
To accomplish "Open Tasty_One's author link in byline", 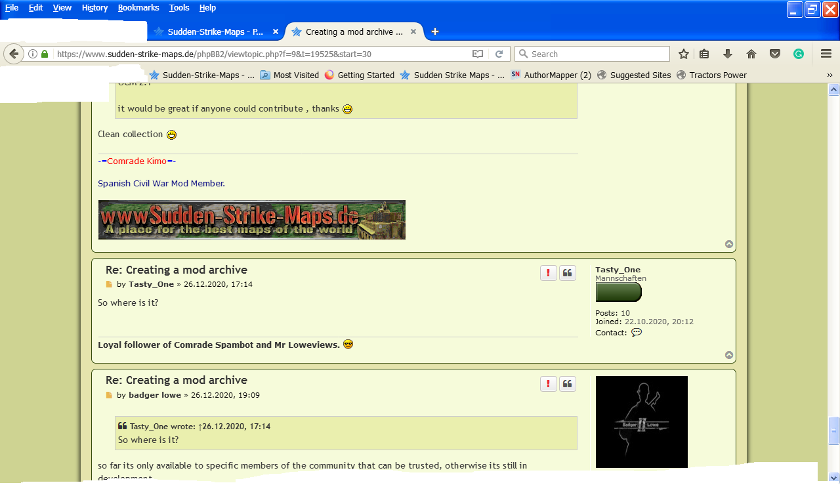I will pyautogui.click(x=151, y=285).
